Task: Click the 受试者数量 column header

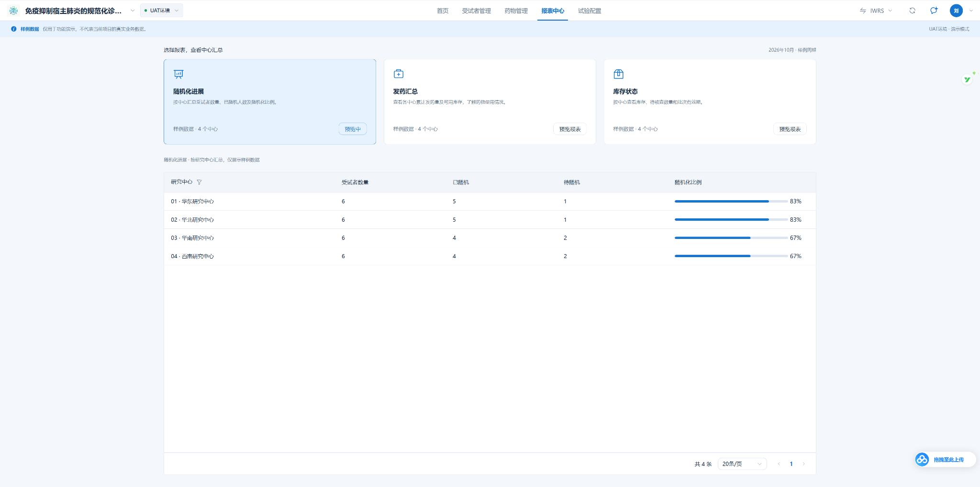Action: 355,182
